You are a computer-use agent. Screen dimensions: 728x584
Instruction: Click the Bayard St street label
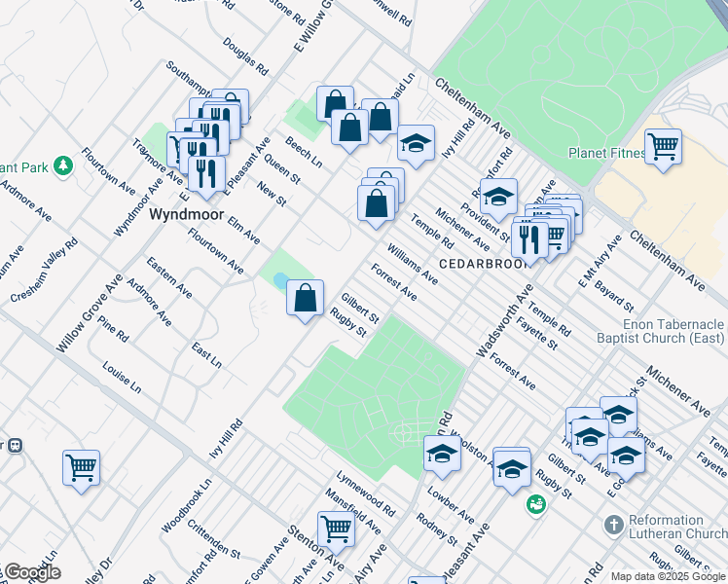(614, 297)
